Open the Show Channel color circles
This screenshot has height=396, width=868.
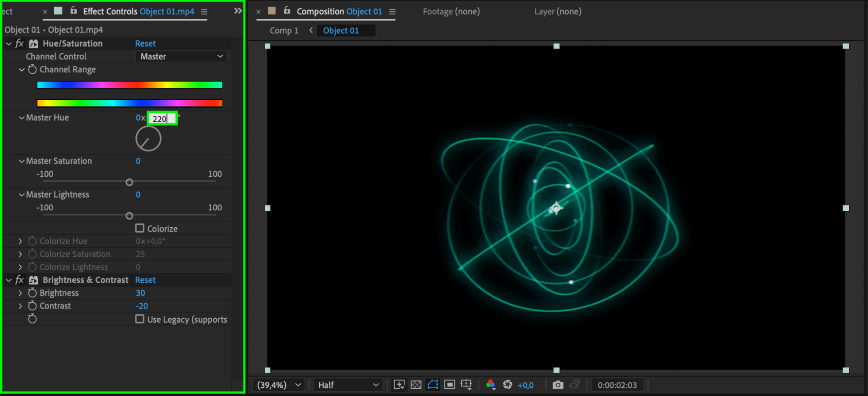pos(491,385)
